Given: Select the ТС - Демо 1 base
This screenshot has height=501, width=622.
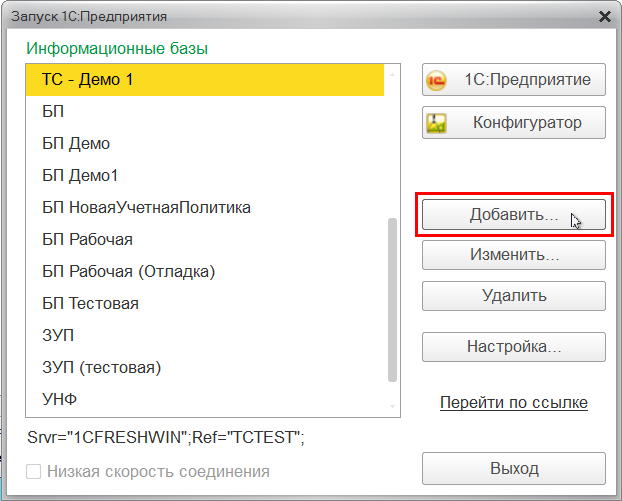Looking at the screenshot, I should tap(205, 80).
